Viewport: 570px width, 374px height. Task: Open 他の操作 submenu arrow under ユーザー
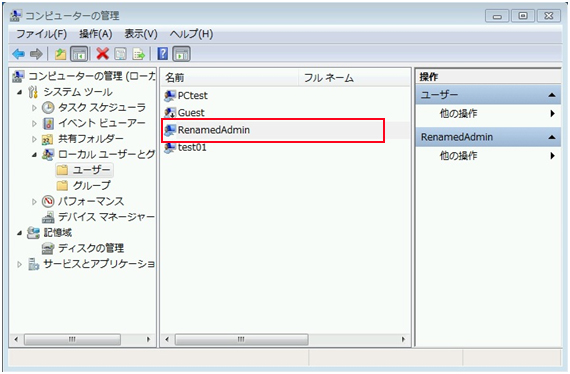(x=552, y=113)
